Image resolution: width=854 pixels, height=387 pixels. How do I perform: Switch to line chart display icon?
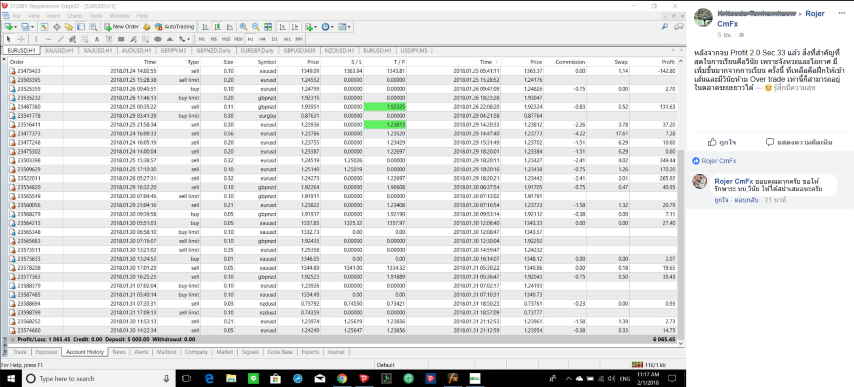(x=230, y=27)
